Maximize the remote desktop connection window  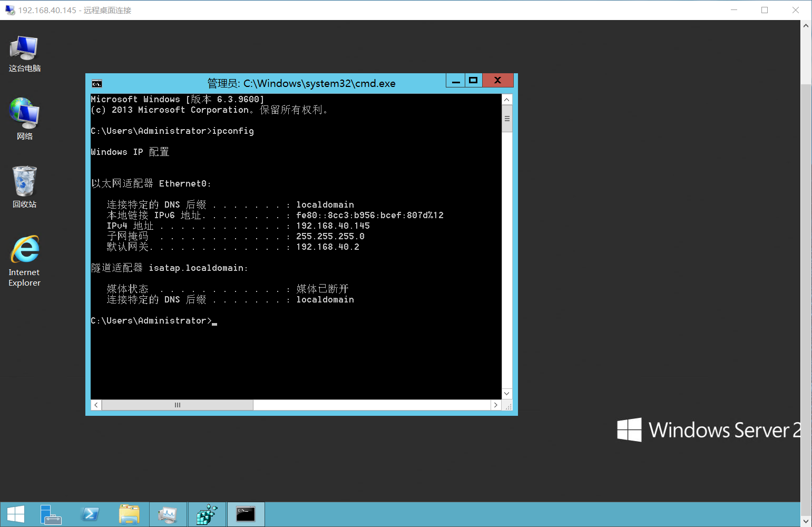coord(765,10)
